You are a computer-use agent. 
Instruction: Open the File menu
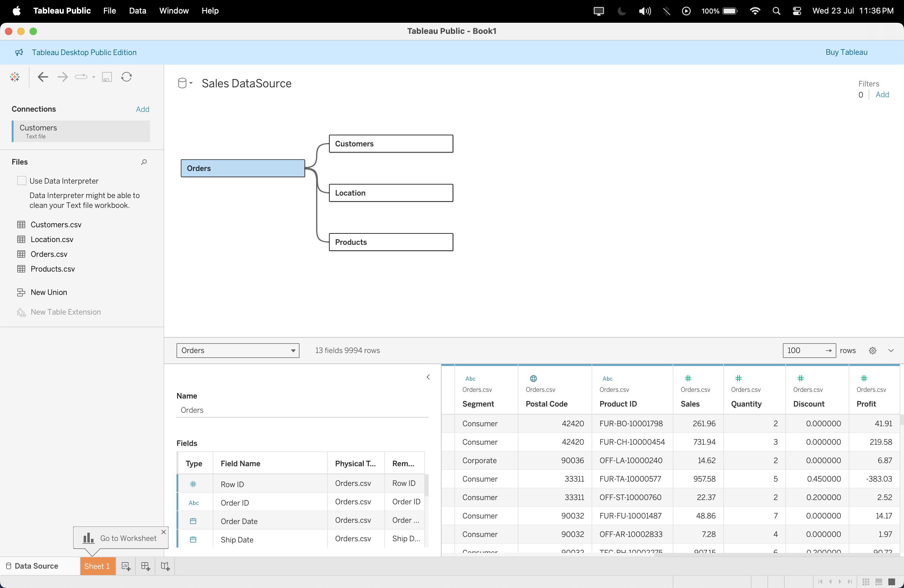tap(109, 11)
